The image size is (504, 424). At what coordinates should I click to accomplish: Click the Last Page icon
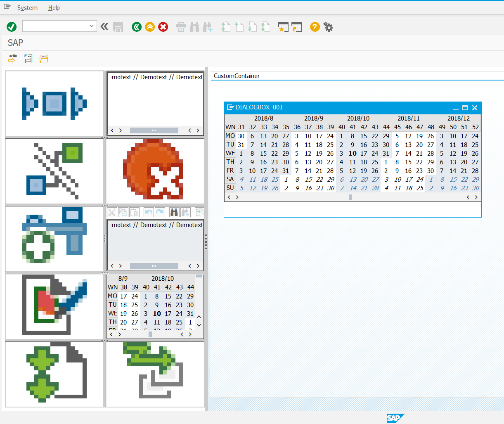[x=265, y=27]
